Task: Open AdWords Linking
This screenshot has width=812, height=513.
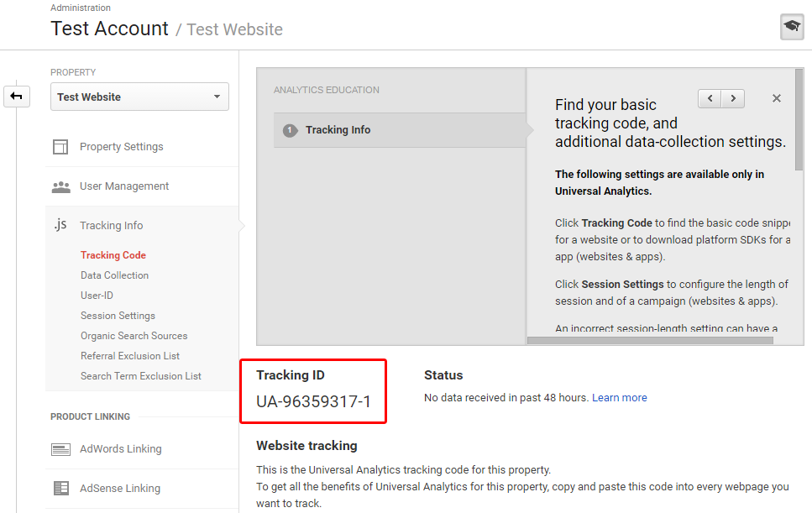Action: pyautogui.click(x=121, y=449)
